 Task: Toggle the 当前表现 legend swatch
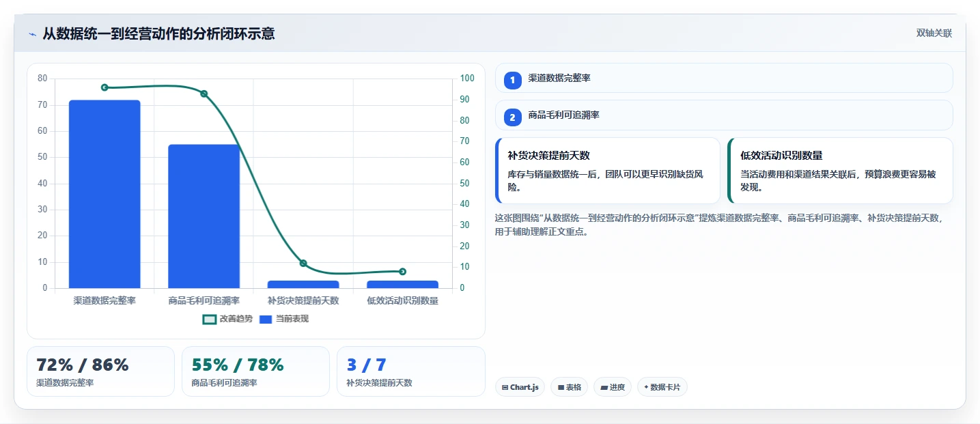(266, 319)
